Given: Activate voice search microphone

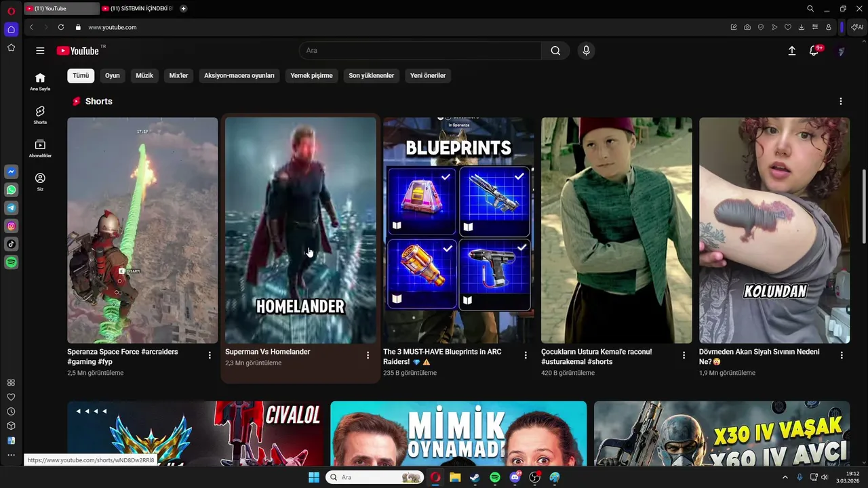Looking at the screenshot, I should coord(587,51).
